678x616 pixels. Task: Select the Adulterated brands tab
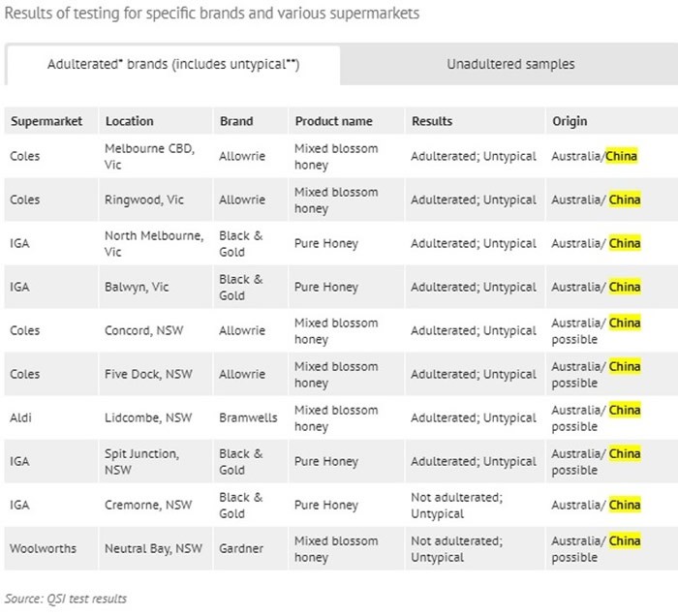pyautogui.click(x=173, y=64)
